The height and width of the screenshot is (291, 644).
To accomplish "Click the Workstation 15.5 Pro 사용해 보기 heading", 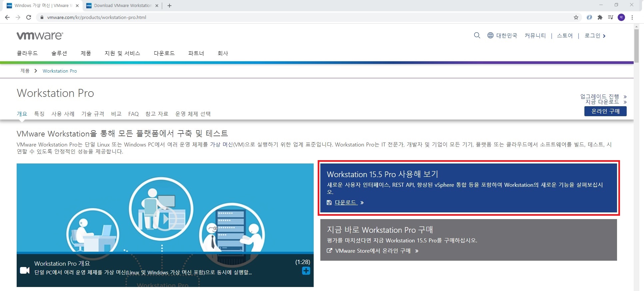I will pyautogui.click(x=382, y=174).
